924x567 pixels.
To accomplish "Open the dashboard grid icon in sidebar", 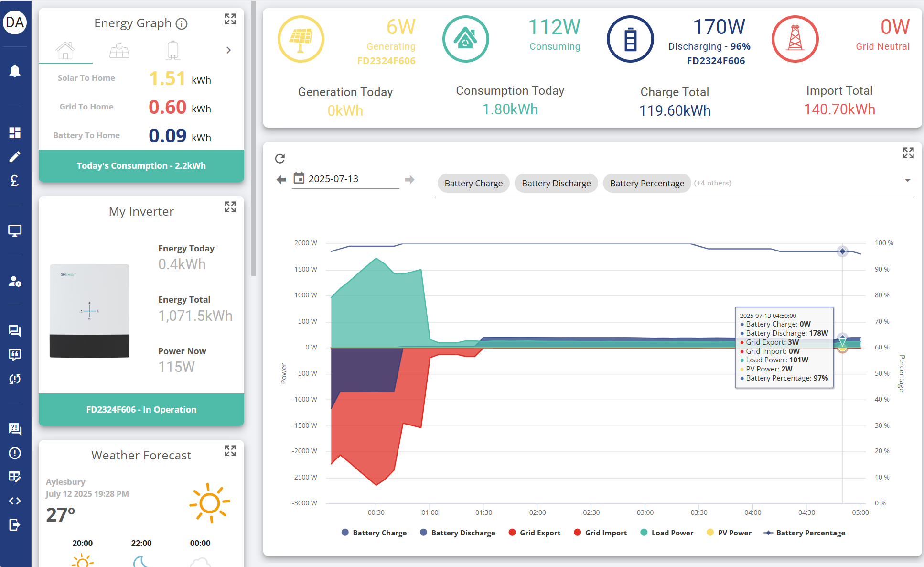I will pos(15,132).
